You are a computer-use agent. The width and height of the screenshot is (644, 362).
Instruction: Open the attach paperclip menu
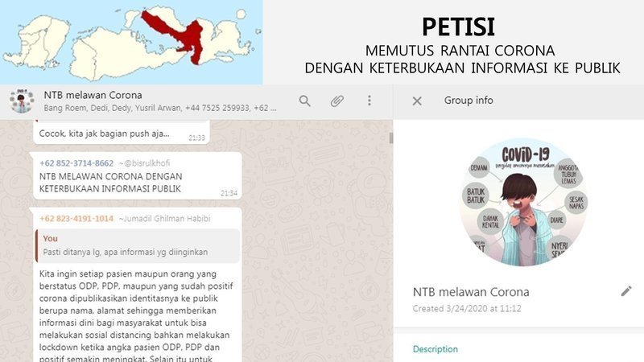click(337, 101)
